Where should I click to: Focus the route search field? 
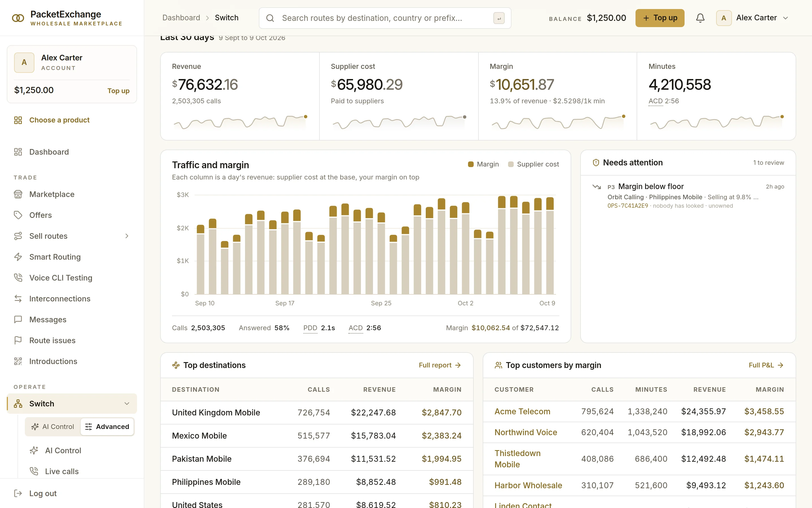(x=385, y=18)
